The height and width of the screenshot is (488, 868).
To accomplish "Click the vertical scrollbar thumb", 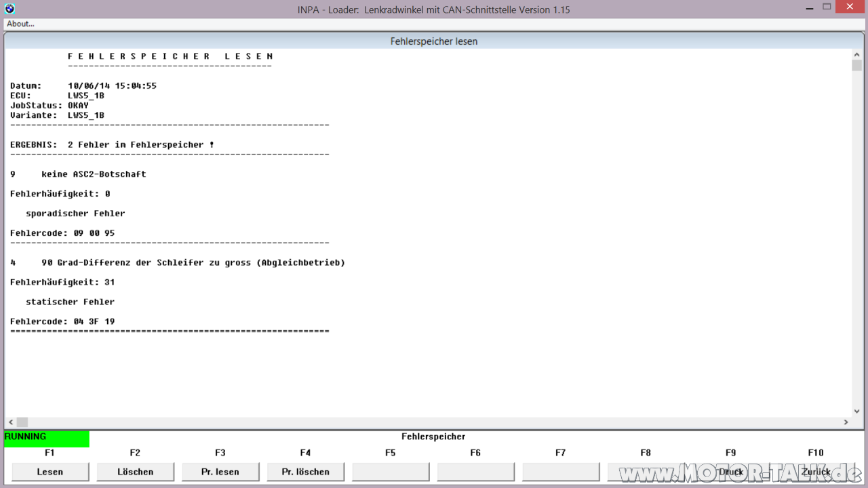I will 856,66.
